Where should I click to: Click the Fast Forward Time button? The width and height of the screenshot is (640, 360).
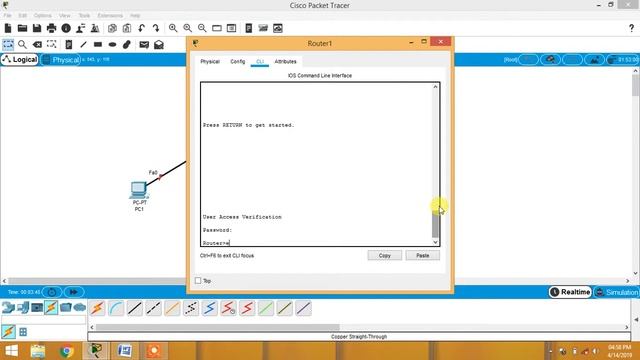coord(73,292)
